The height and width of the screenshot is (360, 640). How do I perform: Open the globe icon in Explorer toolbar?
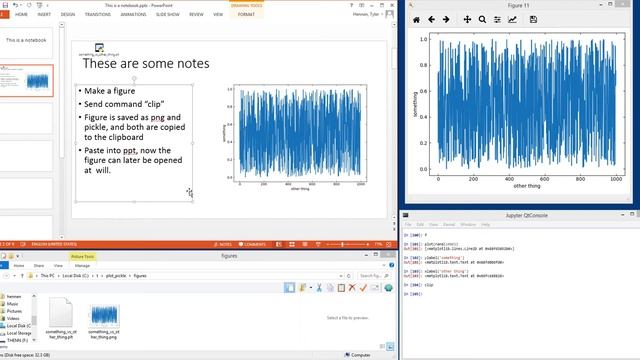click(388, 288)
